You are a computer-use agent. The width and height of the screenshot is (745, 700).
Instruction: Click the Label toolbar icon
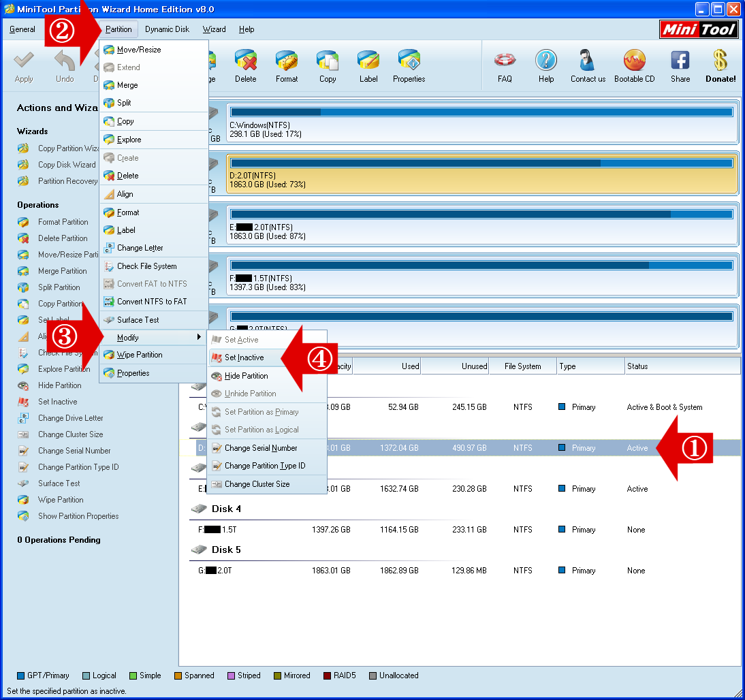368,61
